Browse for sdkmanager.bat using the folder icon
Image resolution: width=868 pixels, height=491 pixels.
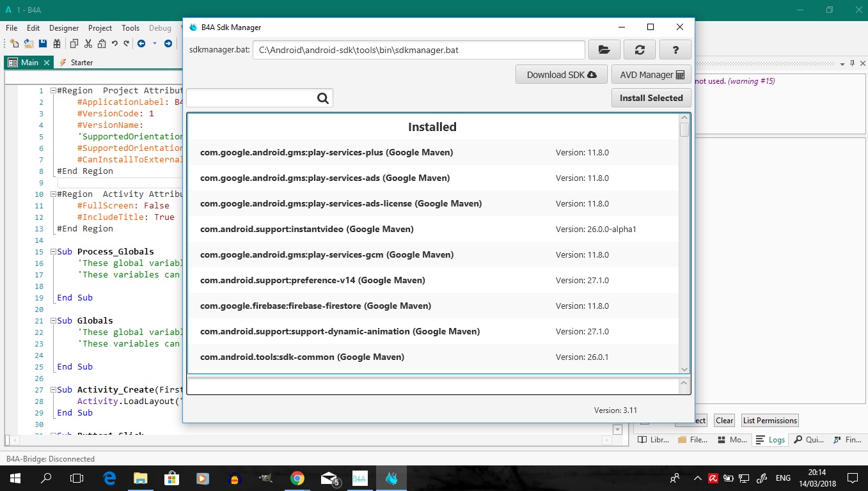click(x=604, y=50)
